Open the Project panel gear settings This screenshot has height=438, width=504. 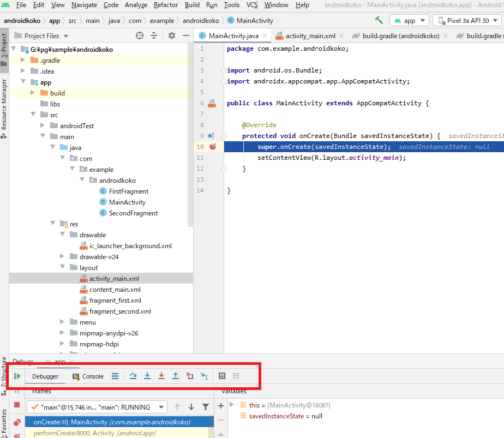click(x=172, y=35)
